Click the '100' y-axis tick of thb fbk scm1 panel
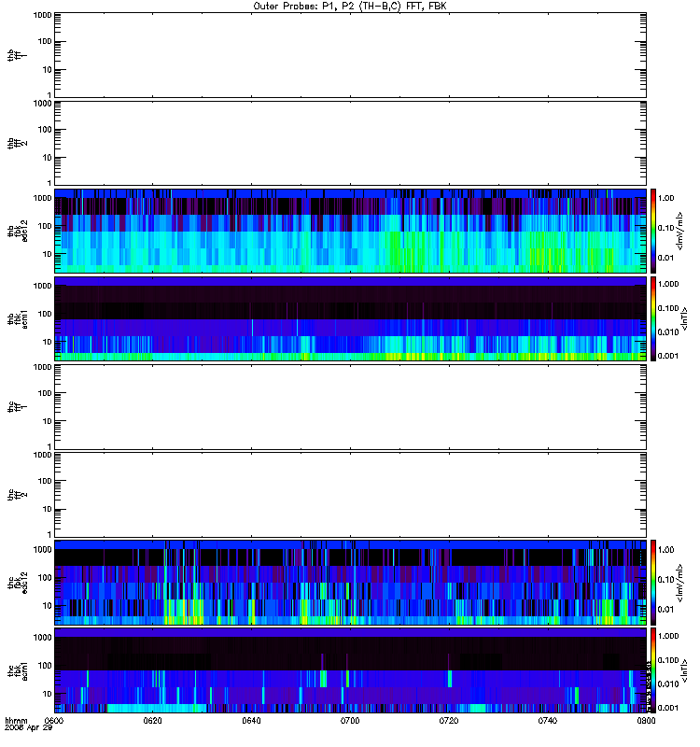 coord(45,314)
